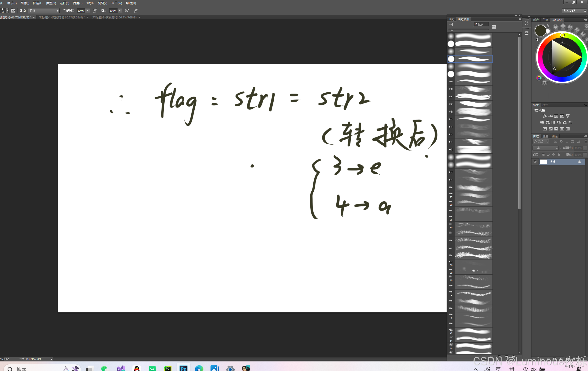This screenshot has width=588, height=371.
Task: Switch to 未标题-1-恢复的 document tab
Action: pyautogui.click(x=61, y=17)
